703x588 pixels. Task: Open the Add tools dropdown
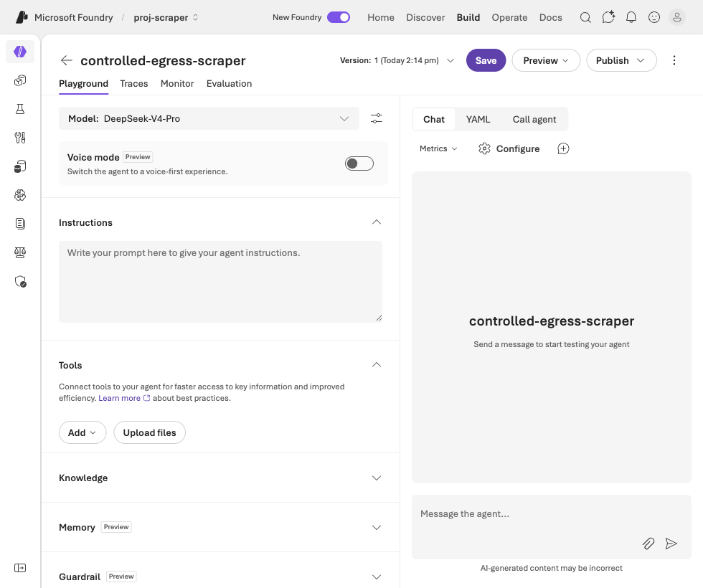(82, 432)
